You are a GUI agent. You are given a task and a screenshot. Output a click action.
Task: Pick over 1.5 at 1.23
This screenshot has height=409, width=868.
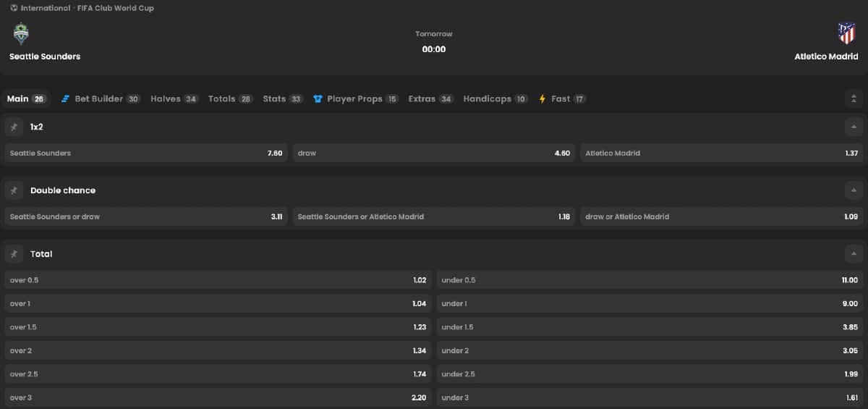click(x=218, y=327)
